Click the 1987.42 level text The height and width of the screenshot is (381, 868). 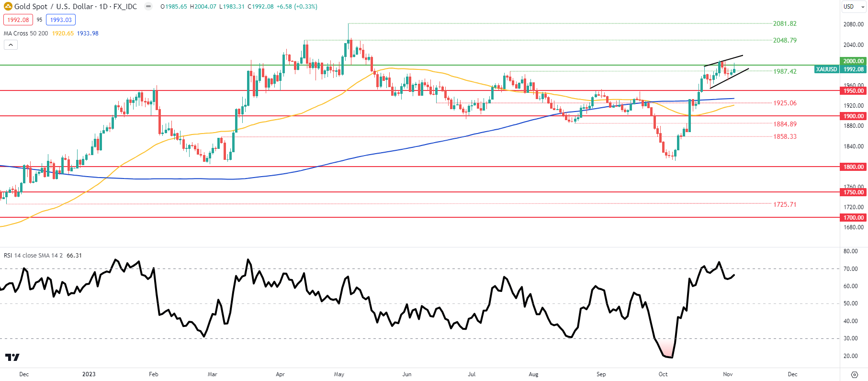[785, 71]
